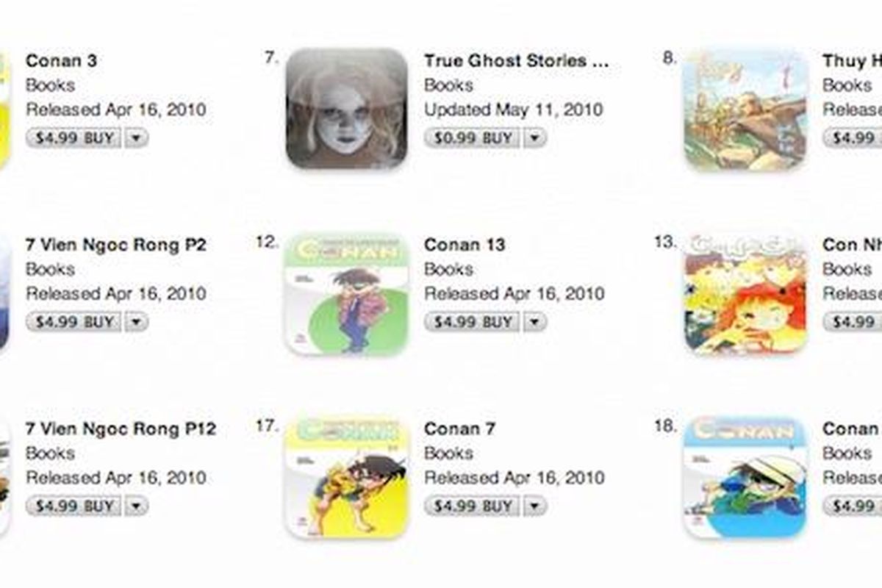Buy Conan 7 for $4.99
Viewport: 882px width, 588px height.
click(471, 506)
